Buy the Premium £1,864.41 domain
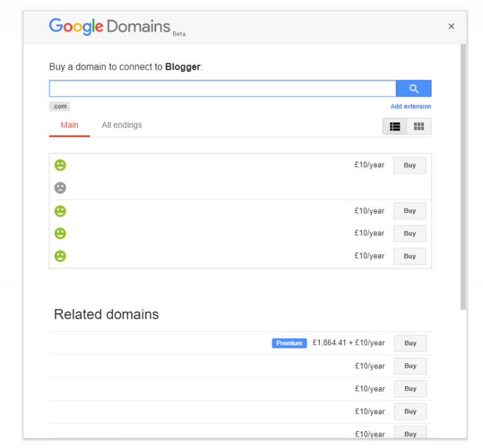This screenshot has height=448, width=483. 410,343
